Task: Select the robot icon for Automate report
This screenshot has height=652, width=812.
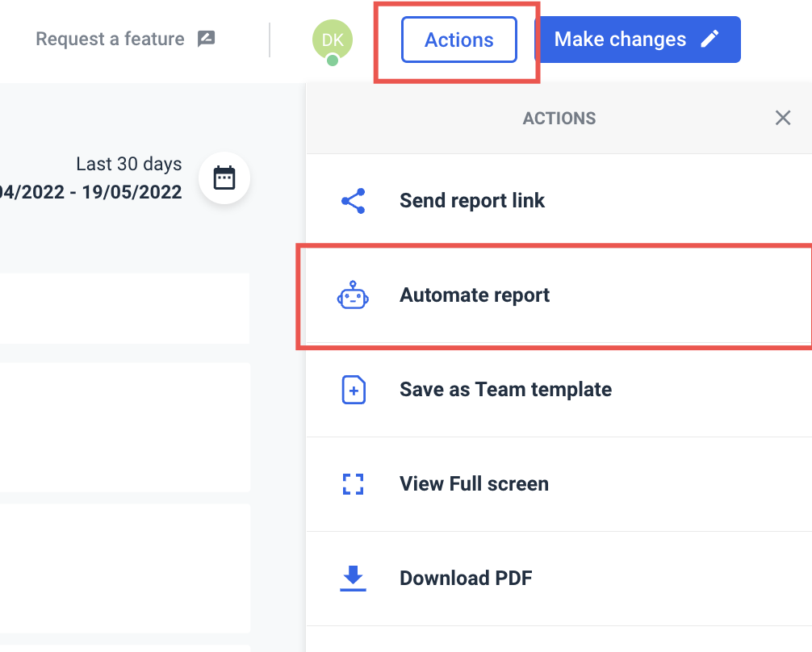Action: tap(353, 295)
